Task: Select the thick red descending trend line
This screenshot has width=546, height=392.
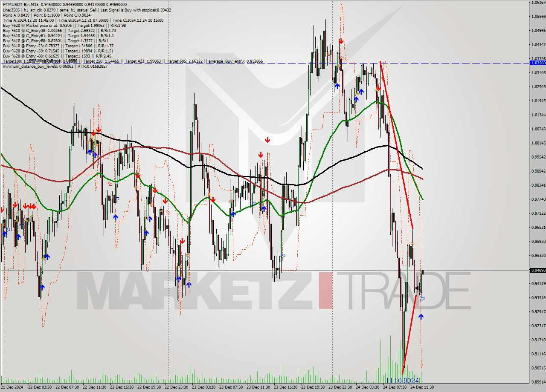Action: 396,145
